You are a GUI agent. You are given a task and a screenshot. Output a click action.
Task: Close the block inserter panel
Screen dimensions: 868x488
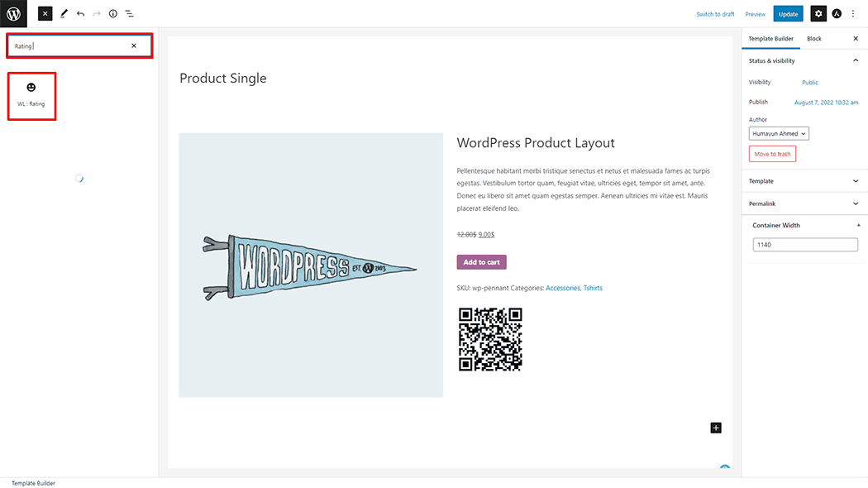[45, 13]
